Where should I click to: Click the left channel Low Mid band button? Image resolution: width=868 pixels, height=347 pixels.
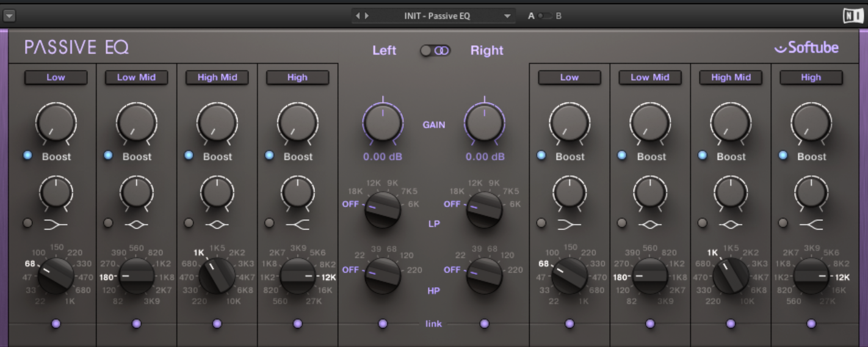coord(136,77)
